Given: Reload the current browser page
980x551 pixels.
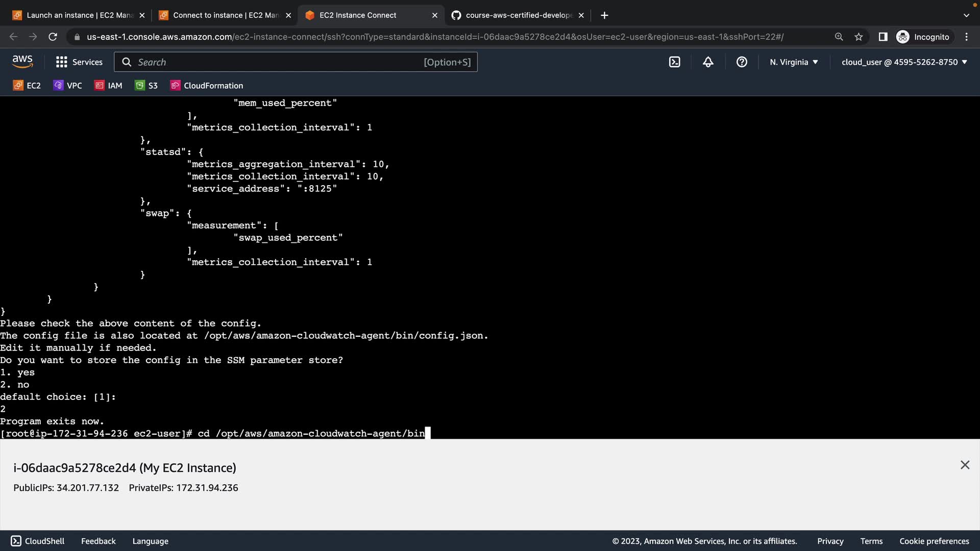Looking at the screenshot, I should click(53, 37).
